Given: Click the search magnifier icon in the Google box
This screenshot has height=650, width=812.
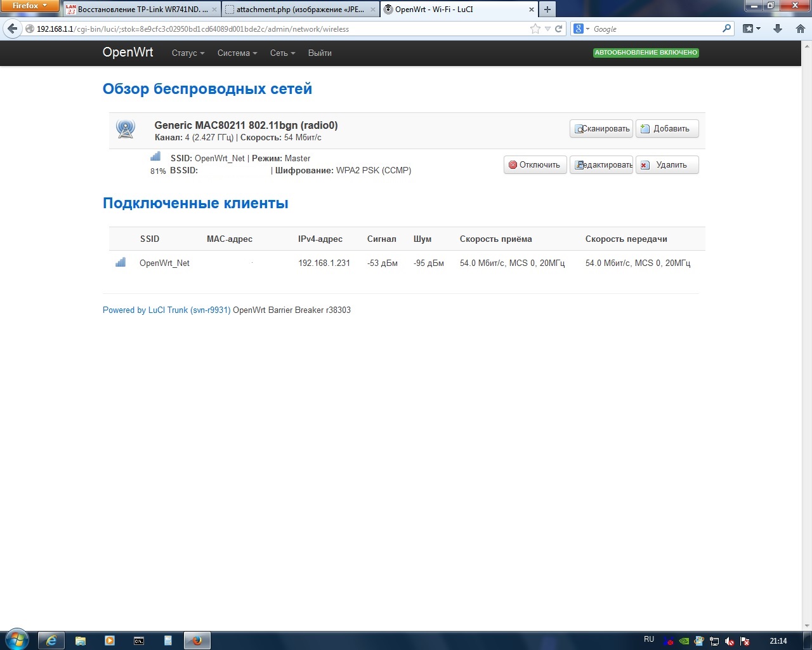Looking at the screenshot, I should pos(727,29).
